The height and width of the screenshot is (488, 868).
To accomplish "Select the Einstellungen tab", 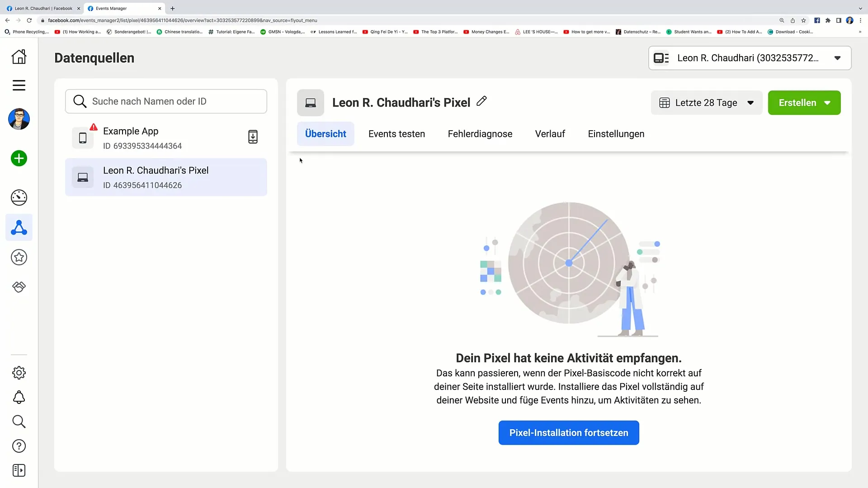I will [x=616, y=133].
